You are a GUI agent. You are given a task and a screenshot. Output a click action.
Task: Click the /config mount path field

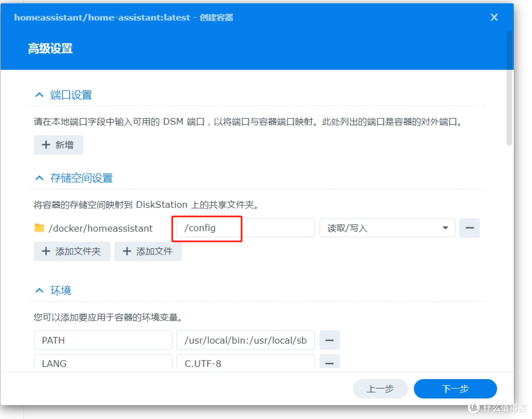[x=245, y=228]
